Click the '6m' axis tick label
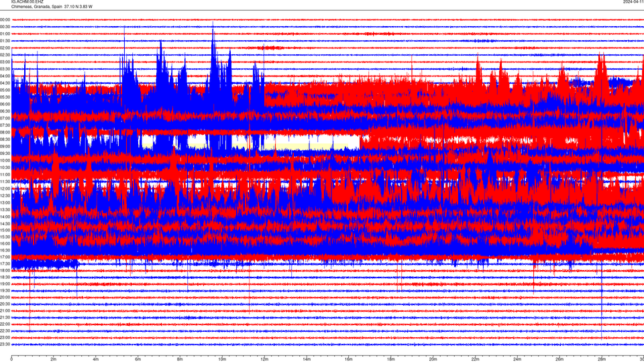The width and height of the screenshot is (644, 362). click(138, 359)
